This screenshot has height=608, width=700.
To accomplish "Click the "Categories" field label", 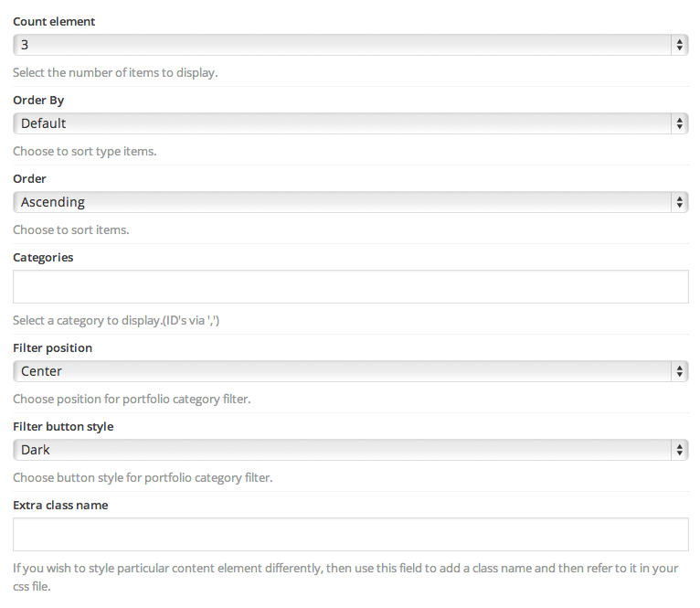I will 43,258.
